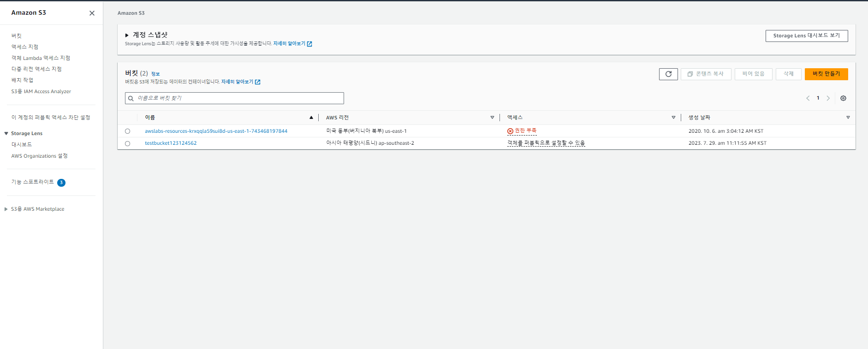Click the refresh buckets icon button
868x349 pixels.
tap(668, 74)
